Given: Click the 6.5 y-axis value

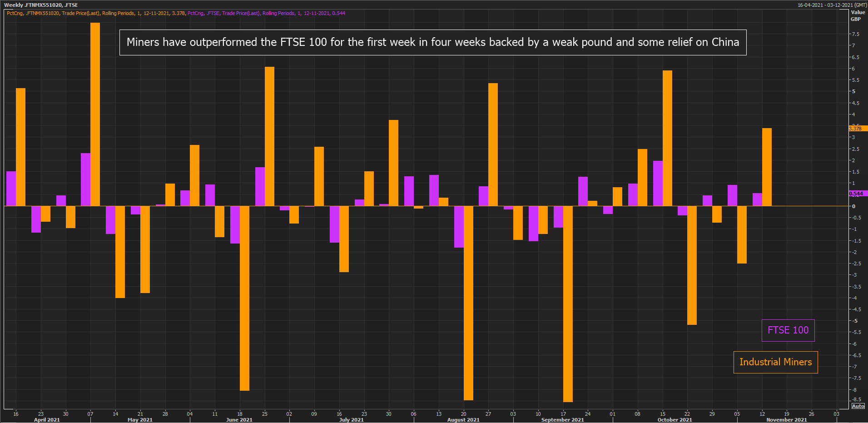Looking at the screenshot, I should pos(856,57).
